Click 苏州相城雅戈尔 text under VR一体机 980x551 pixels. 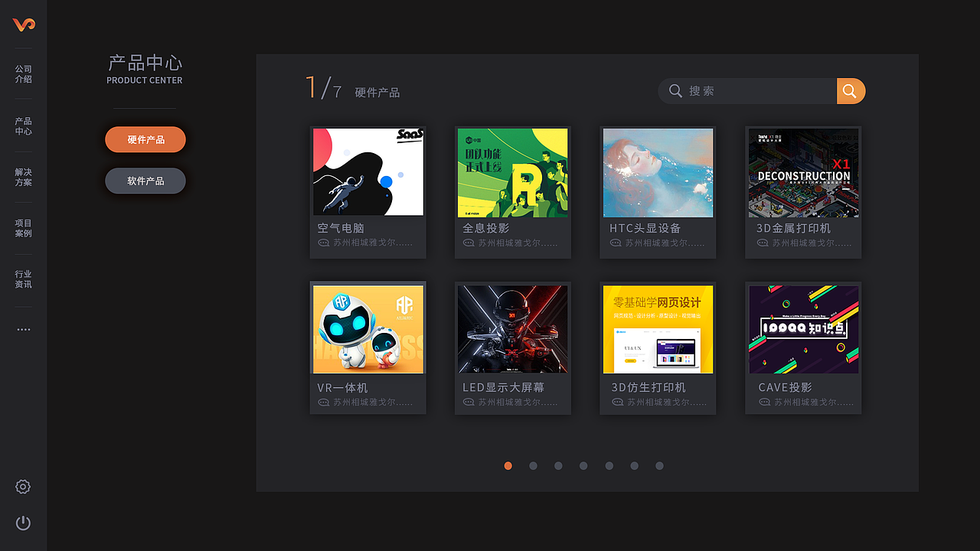373,402
